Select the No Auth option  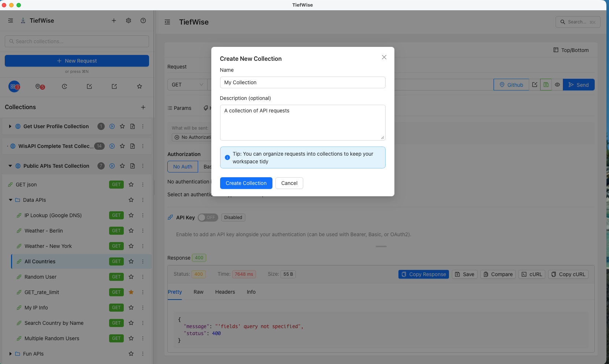pos(183,167)
